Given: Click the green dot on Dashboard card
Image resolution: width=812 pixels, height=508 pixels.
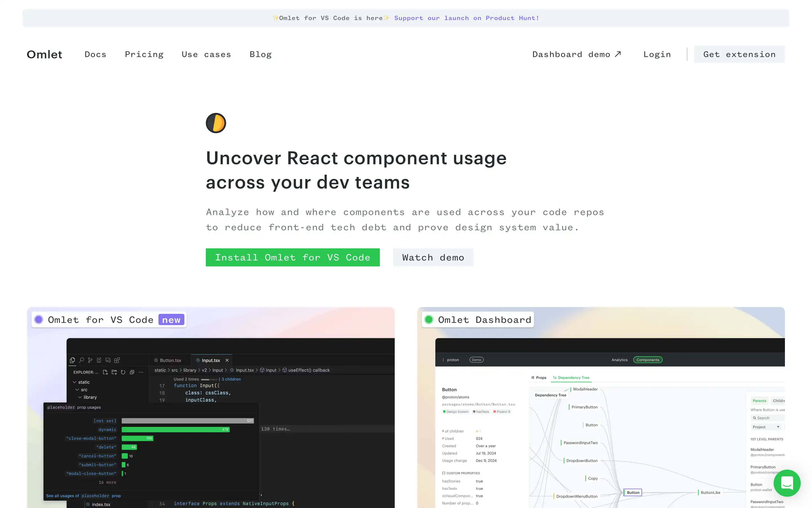Looking at the screenshot, I should coord(429,319).
